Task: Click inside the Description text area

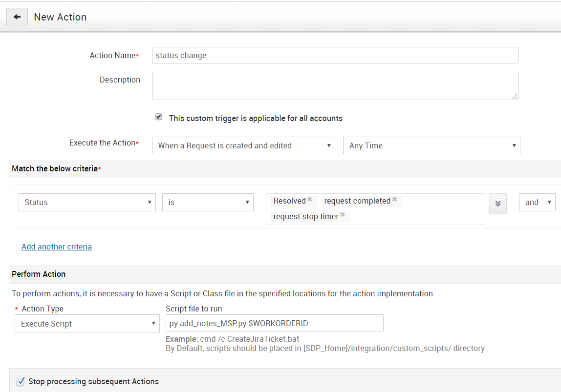Action: (x=335, y=86)
